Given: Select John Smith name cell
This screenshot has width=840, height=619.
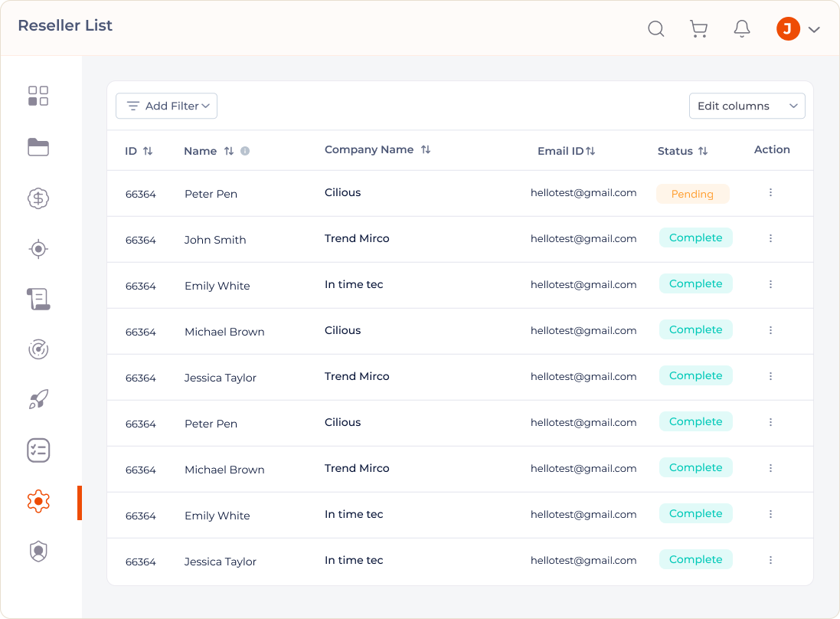Looking at the screenshot, I should pos(215,240).
